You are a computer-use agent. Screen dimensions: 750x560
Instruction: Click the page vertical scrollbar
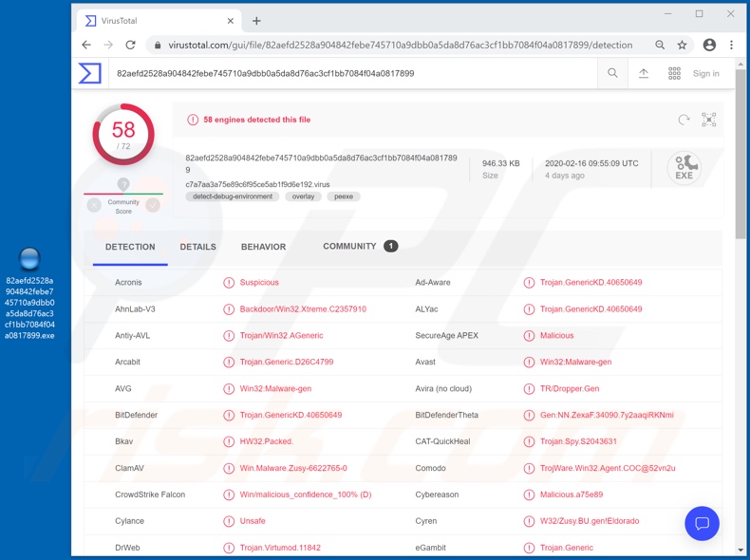(x=741, y=154)
